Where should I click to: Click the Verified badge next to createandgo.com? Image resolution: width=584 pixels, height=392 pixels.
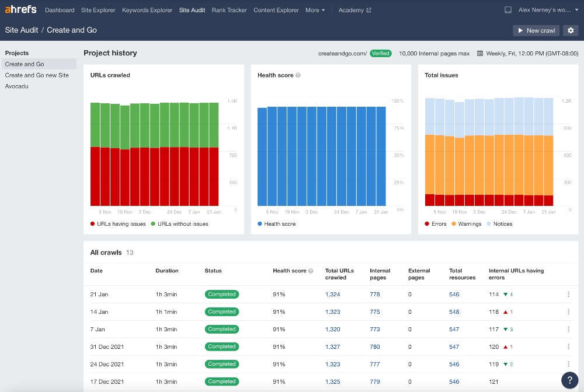tap(381, 52)
